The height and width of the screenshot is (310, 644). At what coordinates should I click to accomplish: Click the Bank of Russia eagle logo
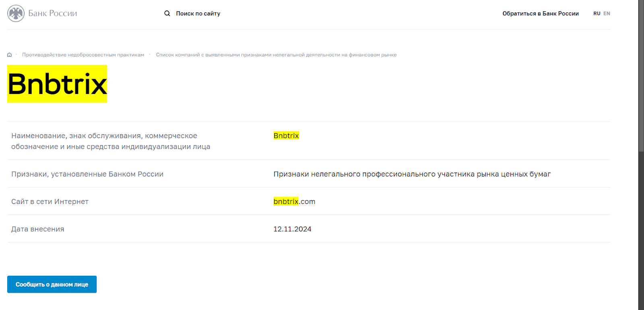coord(16,13)
